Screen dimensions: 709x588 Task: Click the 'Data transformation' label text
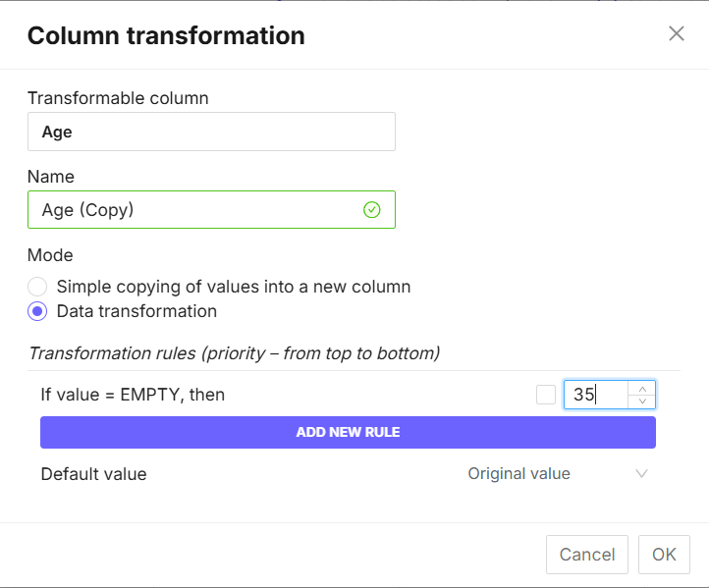pyautogui.click(x=136, y=312)
